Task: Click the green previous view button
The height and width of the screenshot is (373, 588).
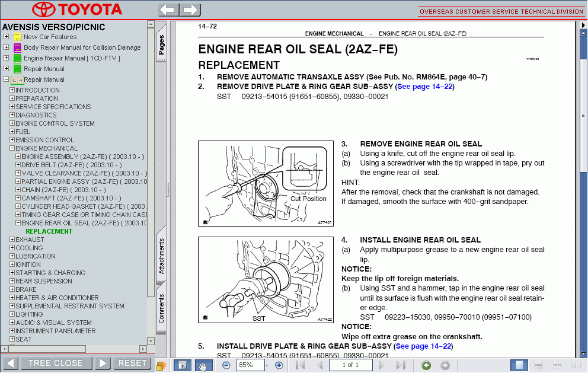Action: tap(426, 365)
